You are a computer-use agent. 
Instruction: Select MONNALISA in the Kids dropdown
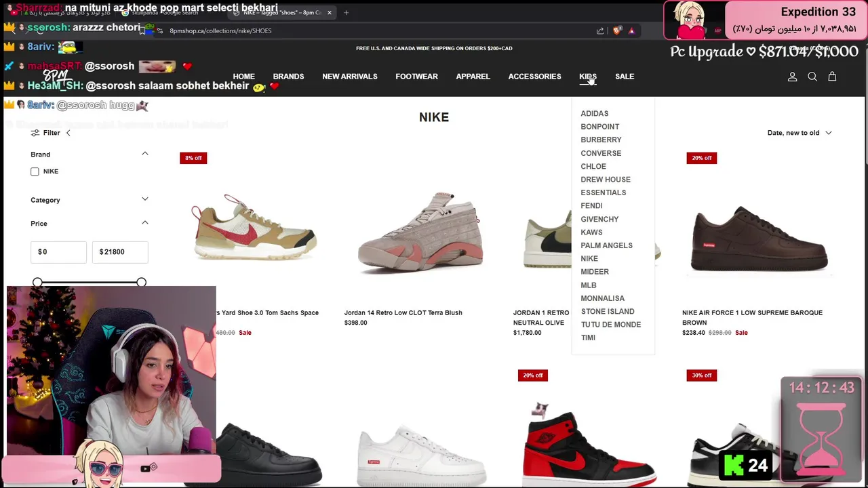(603, 298)
